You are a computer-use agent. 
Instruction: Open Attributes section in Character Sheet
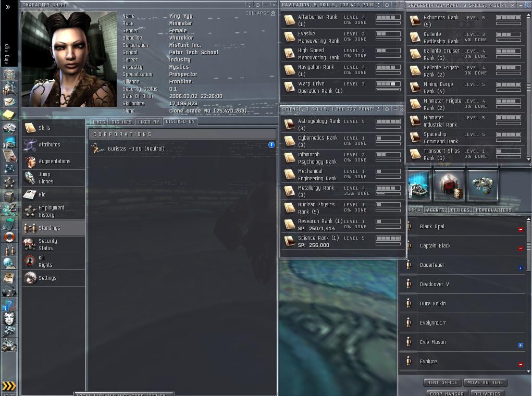pyautogui.click(x=54, y=144)
